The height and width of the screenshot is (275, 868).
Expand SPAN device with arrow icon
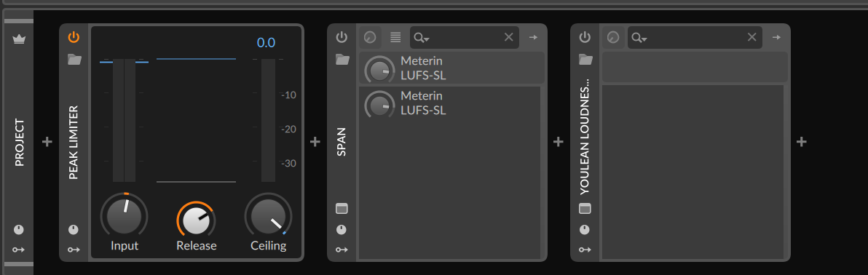533,37
